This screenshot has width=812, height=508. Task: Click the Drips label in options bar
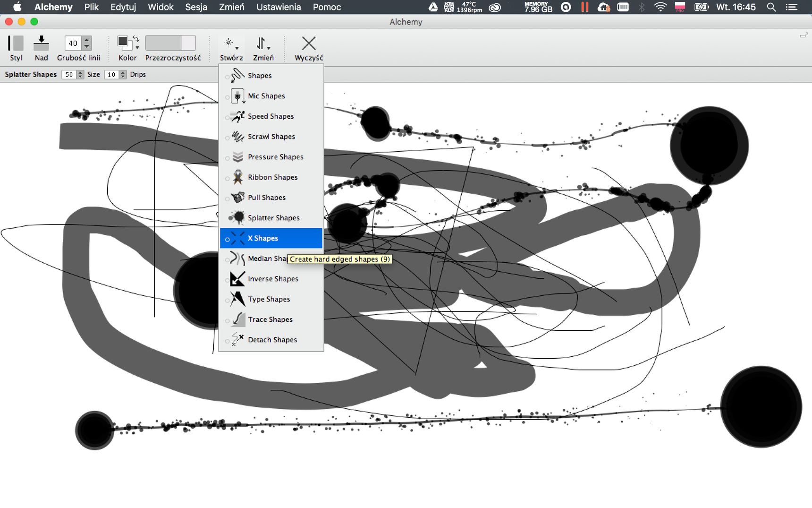point(138,75)
